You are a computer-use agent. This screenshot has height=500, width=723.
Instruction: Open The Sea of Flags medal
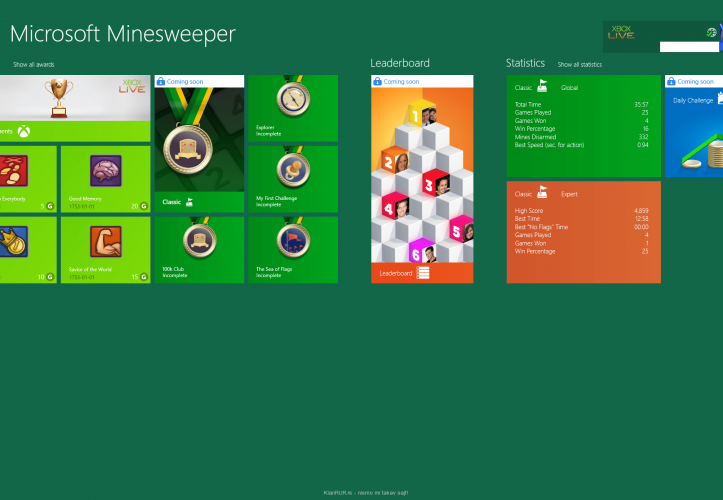[x=291, y=240]
